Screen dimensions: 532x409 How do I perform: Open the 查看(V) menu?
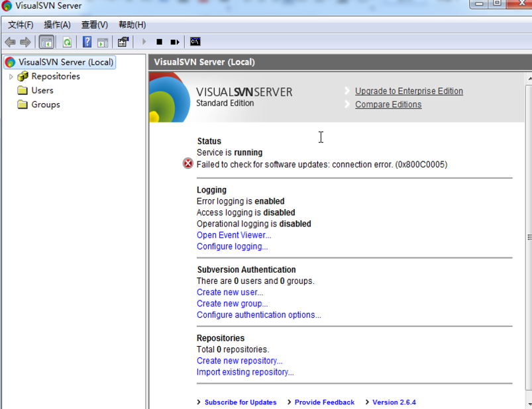(x=95, y=24)
